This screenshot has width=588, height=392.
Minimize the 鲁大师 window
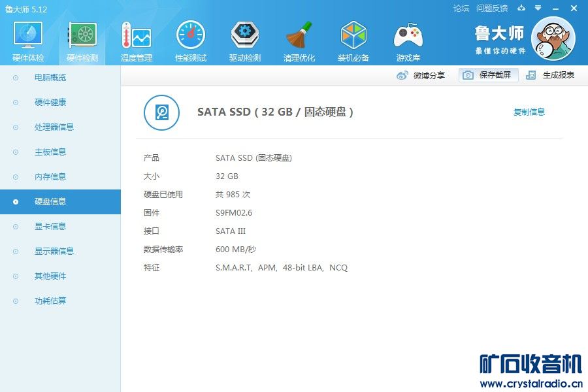(556, 8)
